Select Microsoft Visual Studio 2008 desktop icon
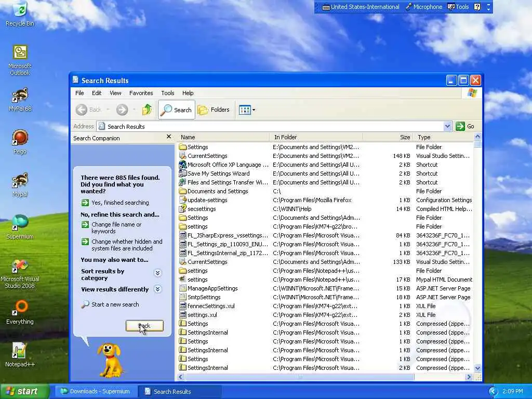 point(20,273)
